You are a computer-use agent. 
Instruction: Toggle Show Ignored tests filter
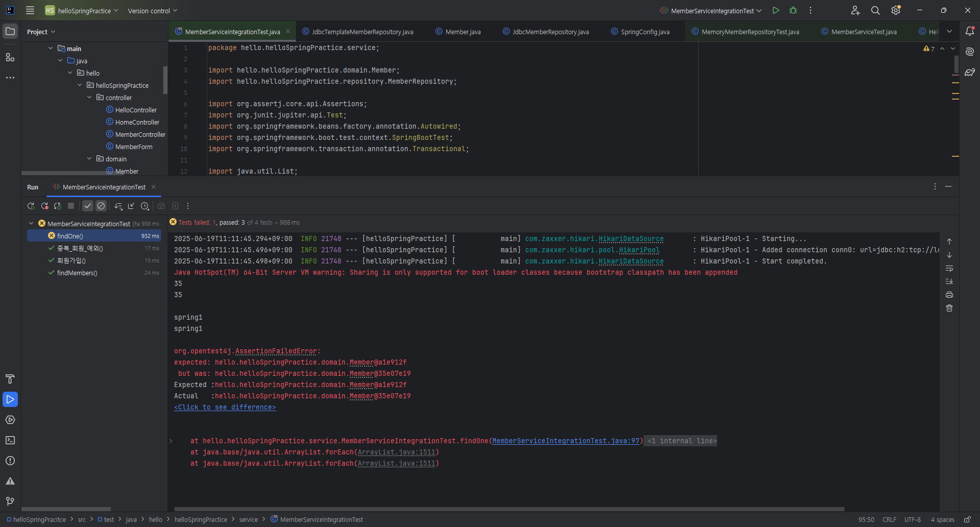point(101,206)
